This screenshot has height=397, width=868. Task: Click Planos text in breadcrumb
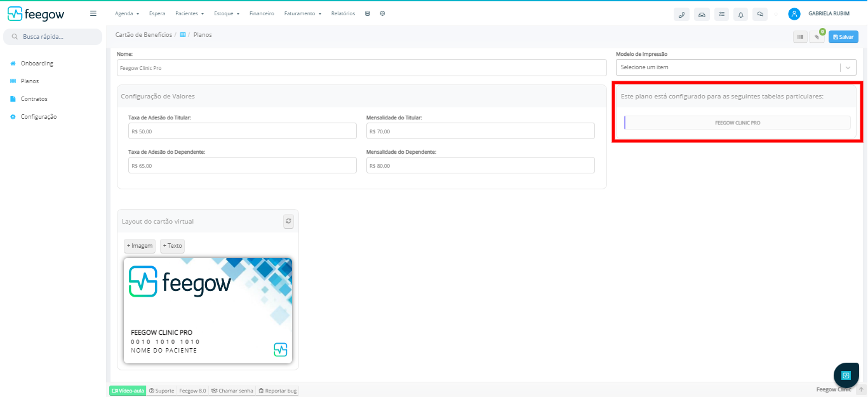point(203,35)
